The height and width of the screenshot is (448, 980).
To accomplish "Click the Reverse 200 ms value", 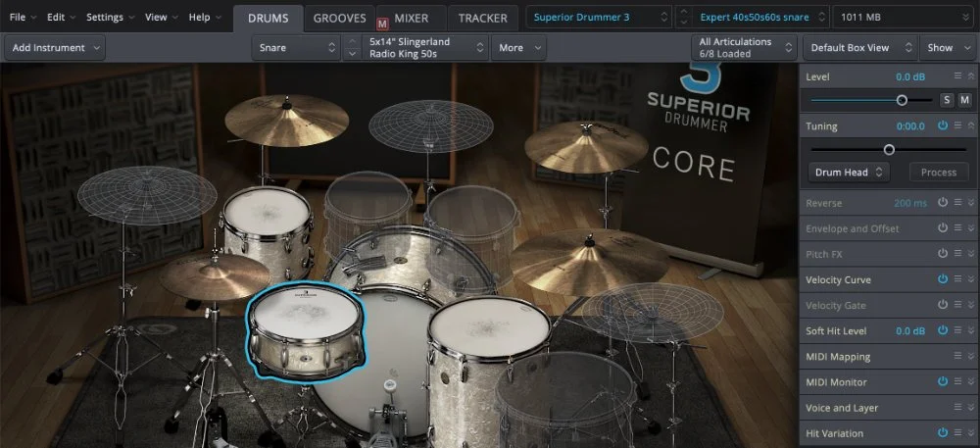I will point(911,203).
